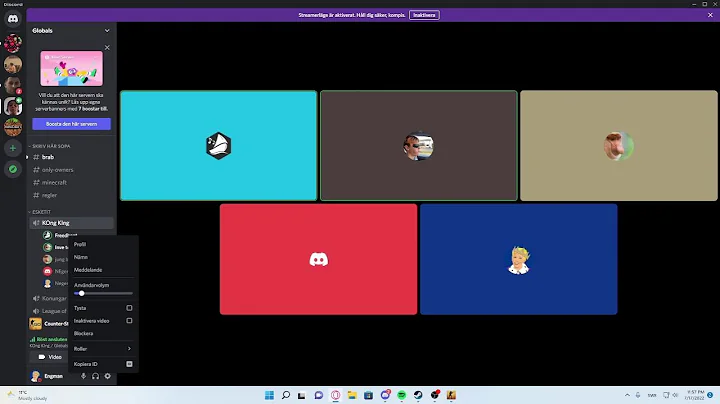Collapse the SKRIV HÄR SOPA category
Image resolution: width=720 pixels, height=404 pixels.
coord(50,146)
